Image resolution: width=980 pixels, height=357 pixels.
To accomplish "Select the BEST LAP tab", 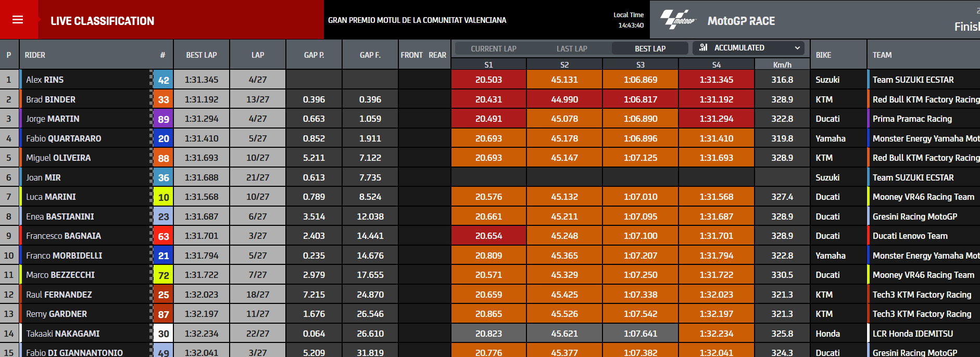I will (650, 48).
